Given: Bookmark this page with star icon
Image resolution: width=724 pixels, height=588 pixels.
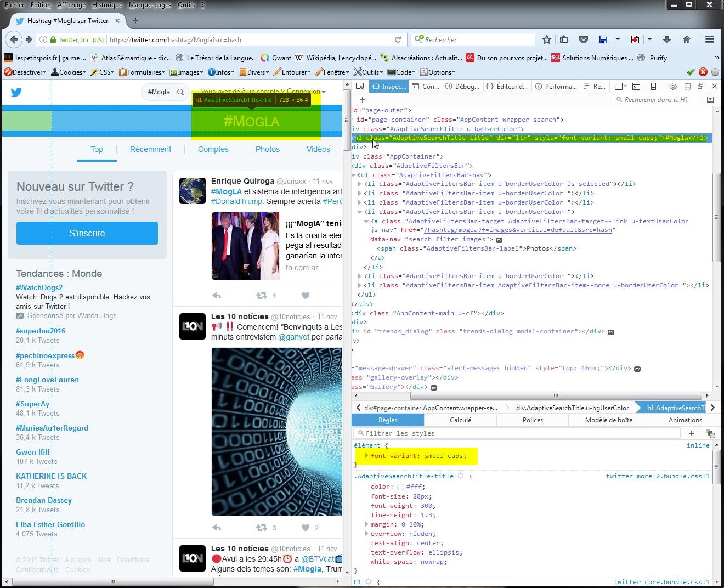Looking at the screenshot, I should 546,39.
